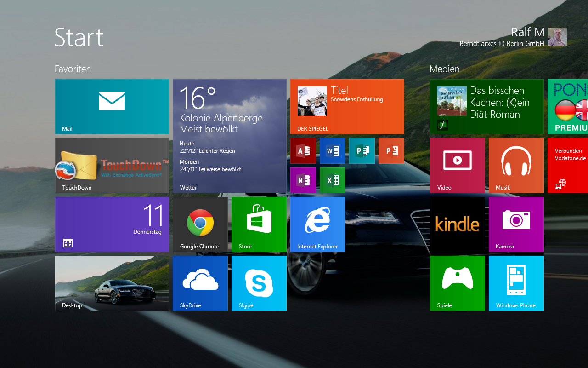Open the Windows Phone tile

tap(516, 283)
